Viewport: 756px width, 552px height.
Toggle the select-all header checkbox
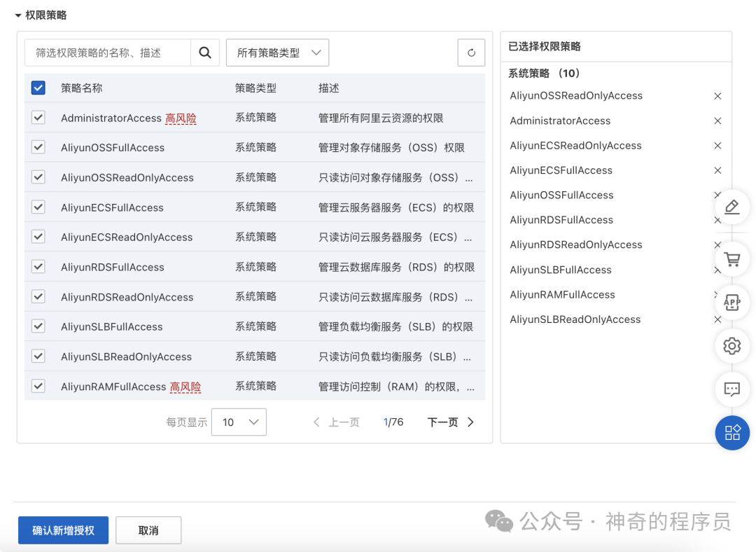pos(38,88)
